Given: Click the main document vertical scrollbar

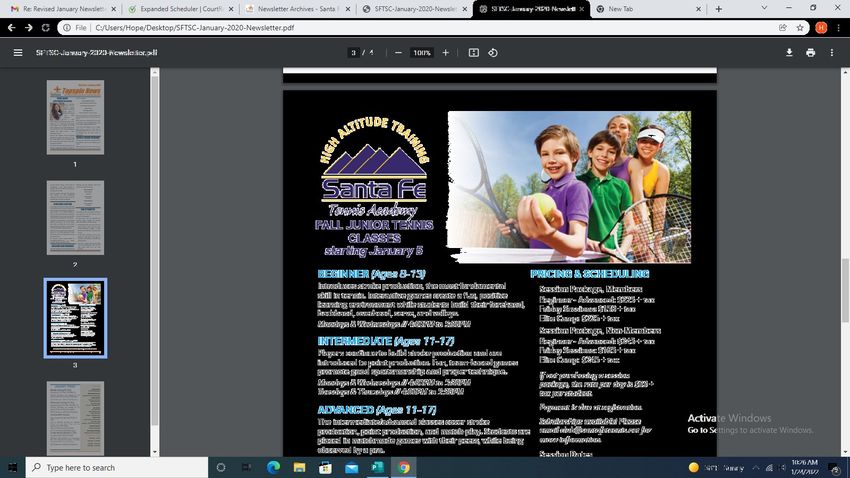Looking at the screenshot, I should 845,290.
